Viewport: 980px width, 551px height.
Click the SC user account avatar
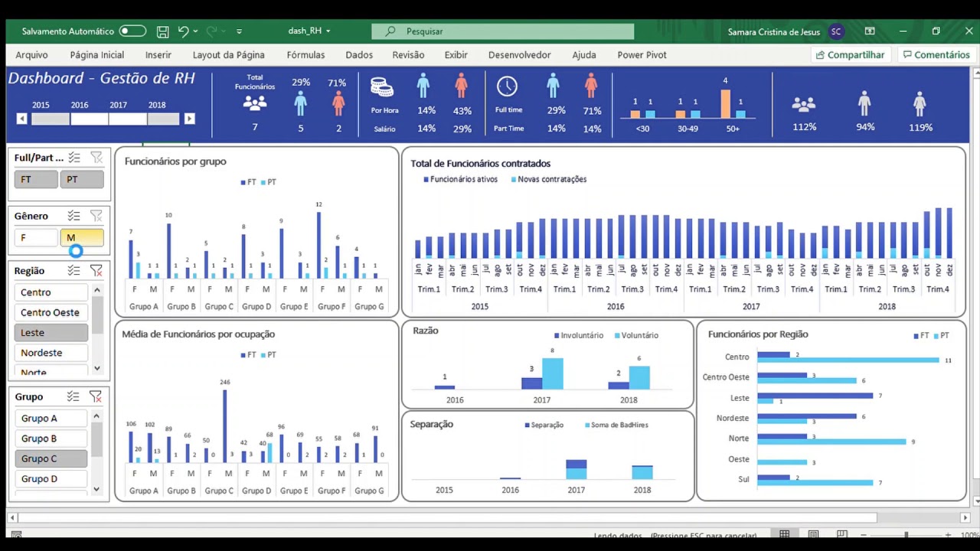point(836,31)
